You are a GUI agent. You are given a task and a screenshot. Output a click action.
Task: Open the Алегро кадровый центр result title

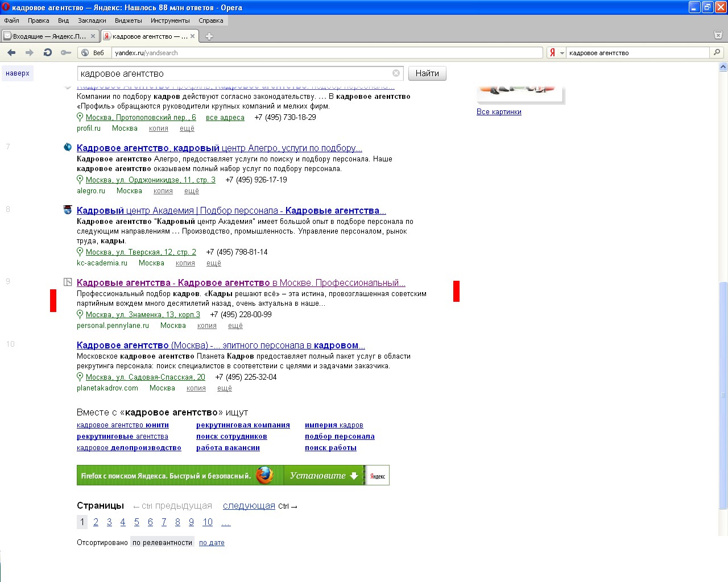pos(220,148)
